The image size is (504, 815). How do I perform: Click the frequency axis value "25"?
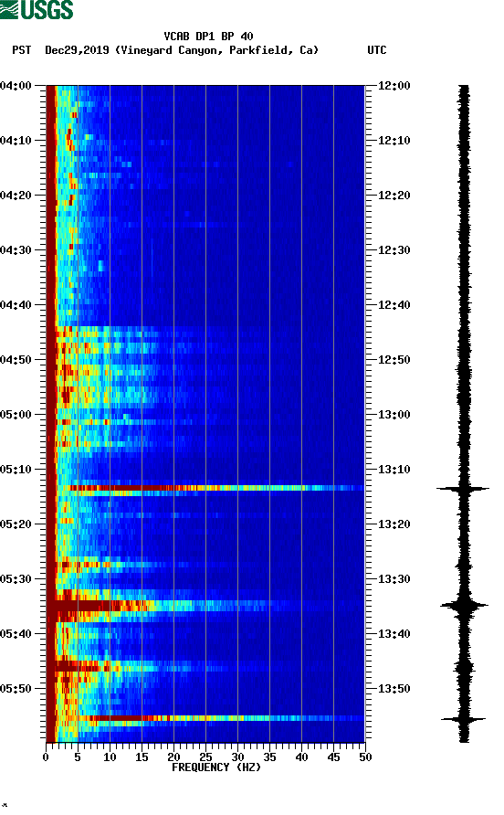(x=205, y=757)
